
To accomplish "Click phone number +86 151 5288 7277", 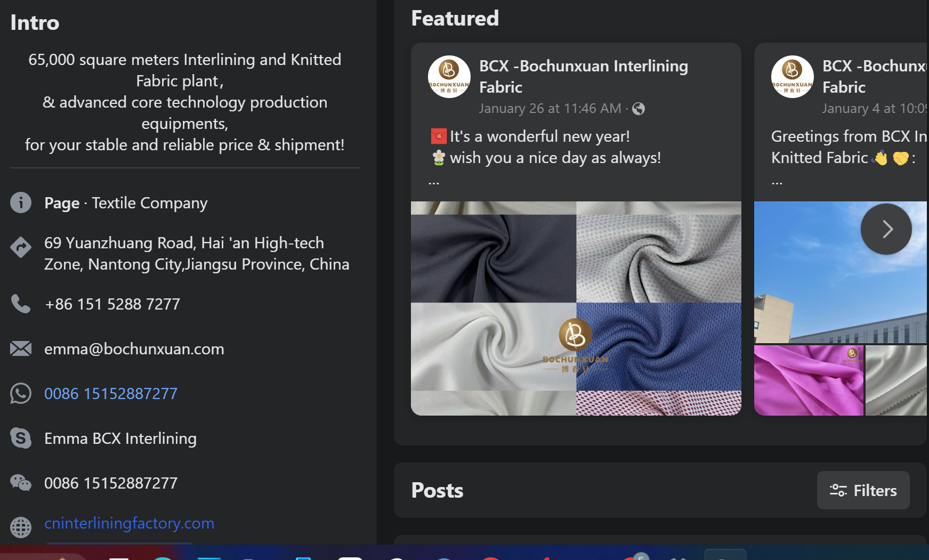I will 112,304.
